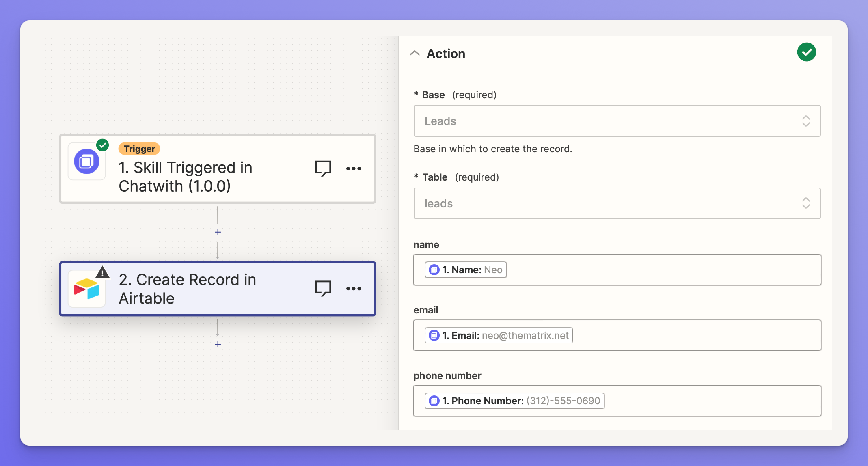The height and width of the screenshot is (466, 868).
Task: Select the Name: Neo mapped pill
Action: (x=466, y=270)
